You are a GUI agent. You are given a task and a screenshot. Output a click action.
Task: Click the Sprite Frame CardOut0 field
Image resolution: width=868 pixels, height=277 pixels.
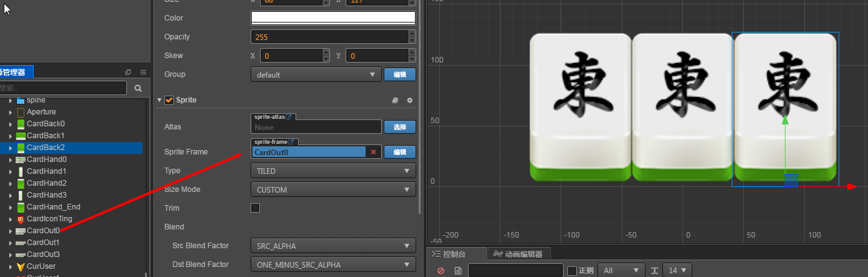pos(309,152)
